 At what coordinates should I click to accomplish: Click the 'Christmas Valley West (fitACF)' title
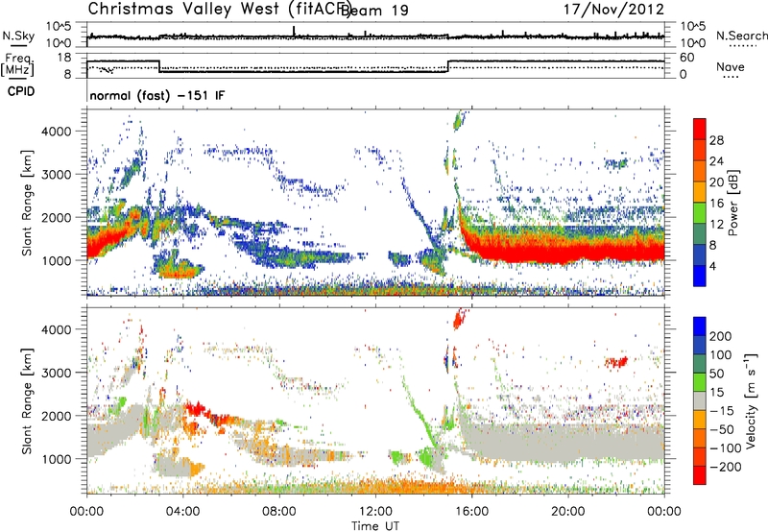(219, 9)
